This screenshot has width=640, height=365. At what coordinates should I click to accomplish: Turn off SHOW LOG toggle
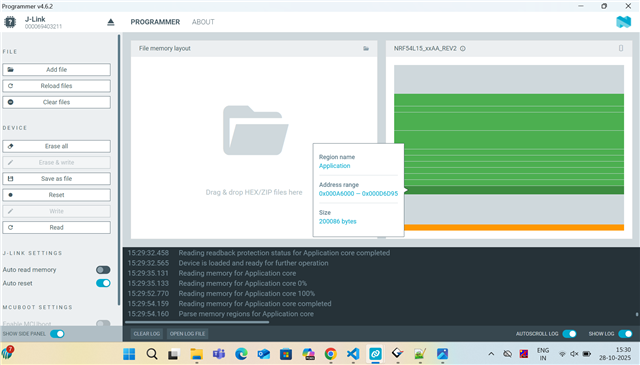[x=625, y=334]
